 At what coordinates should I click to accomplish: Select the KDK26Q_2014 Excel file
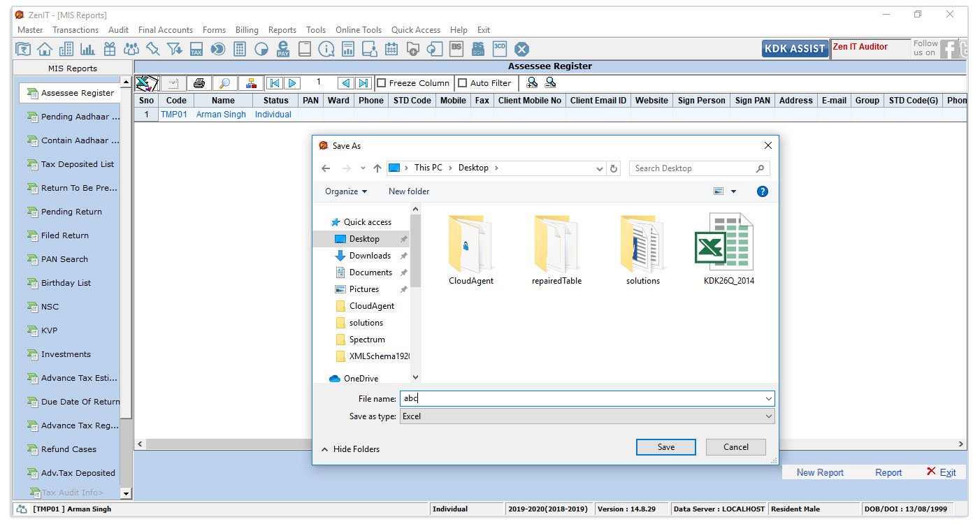click(x=728, y=249)
